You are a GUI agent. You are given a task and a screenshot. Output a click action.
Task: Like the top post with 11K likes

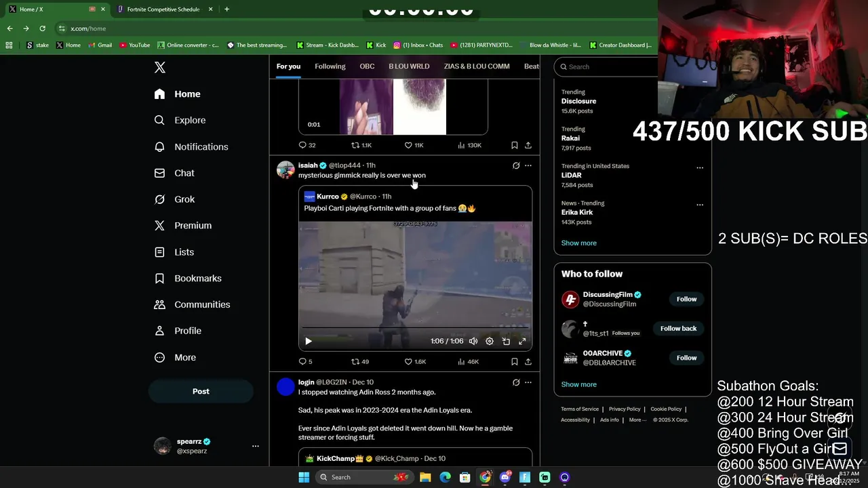pos(414,145)
